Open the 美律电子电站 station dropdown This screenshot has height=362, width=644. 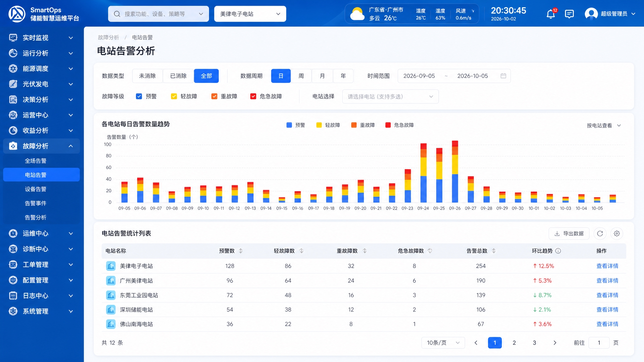pos(250,14)
